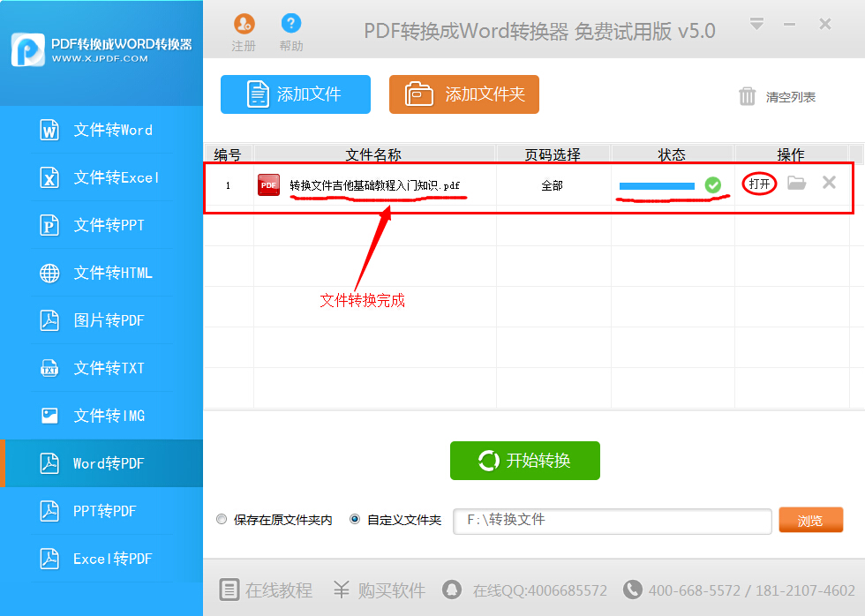Click the 浏览 browse button
Image resolution: width=865 pixels, height=616 pixels.
click(x=810, y=520)
